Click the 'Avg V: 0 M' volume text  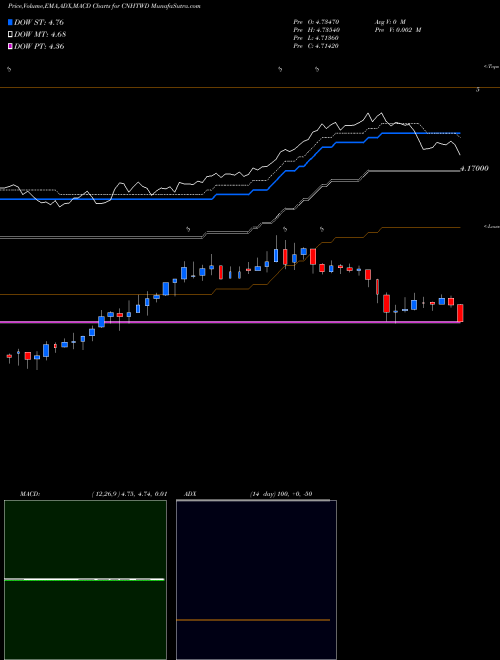[x=389, y=21]
